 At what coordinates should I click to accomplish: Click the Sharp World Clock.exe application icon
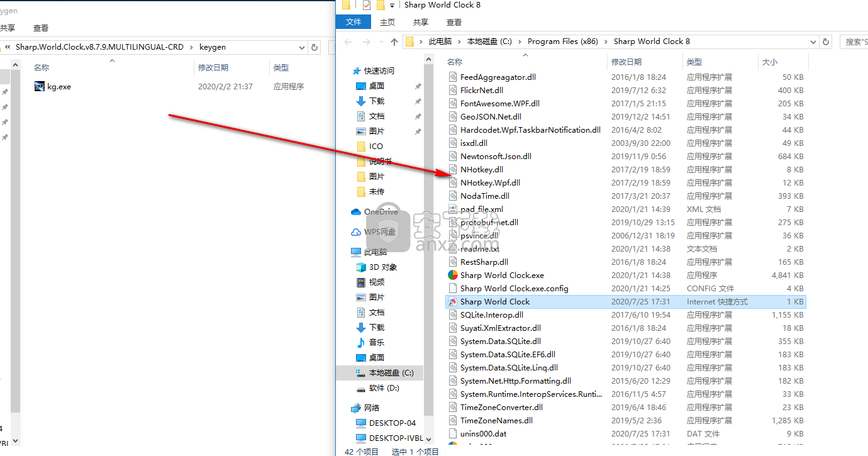coord(452,275)
